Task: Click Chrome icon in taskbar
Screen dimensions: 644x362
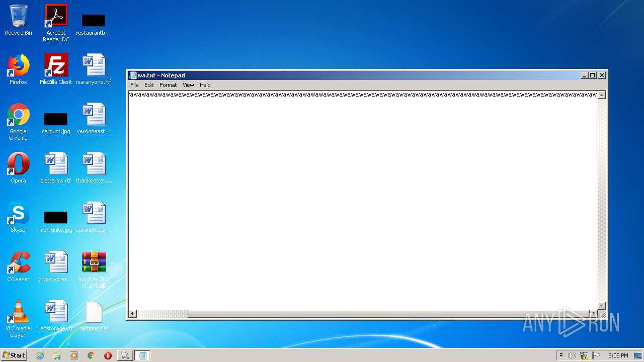Action: [91, 355]
